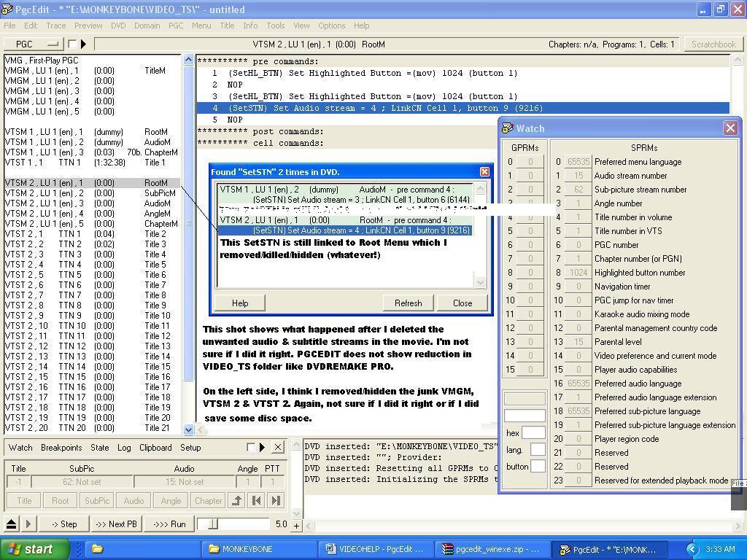Viewport: 747px width, 560px height.
Task: Click the small play arrow beside eject
Action: [28, 524]
